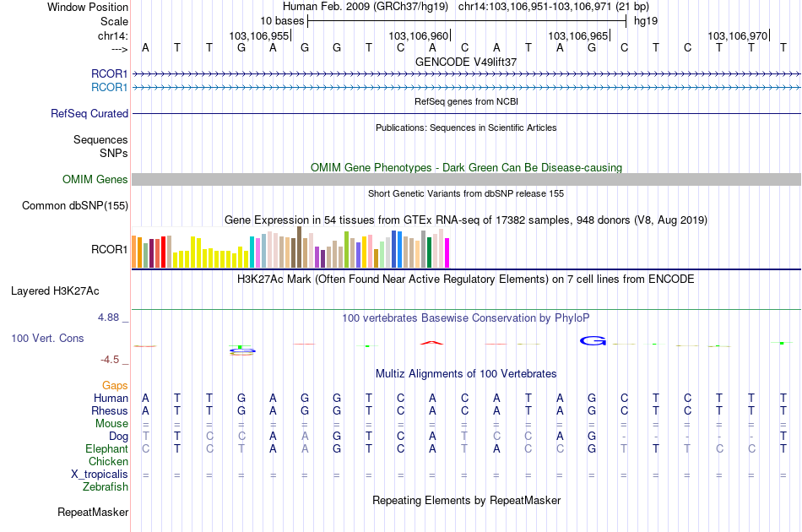This screenshot has width=802, height=532.
Task: Click the Chicken species label
Action: (x=108, y=461)
